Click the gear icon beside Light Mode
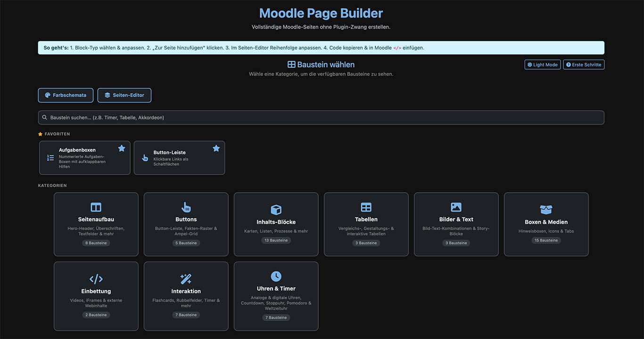 click(530, 65)
